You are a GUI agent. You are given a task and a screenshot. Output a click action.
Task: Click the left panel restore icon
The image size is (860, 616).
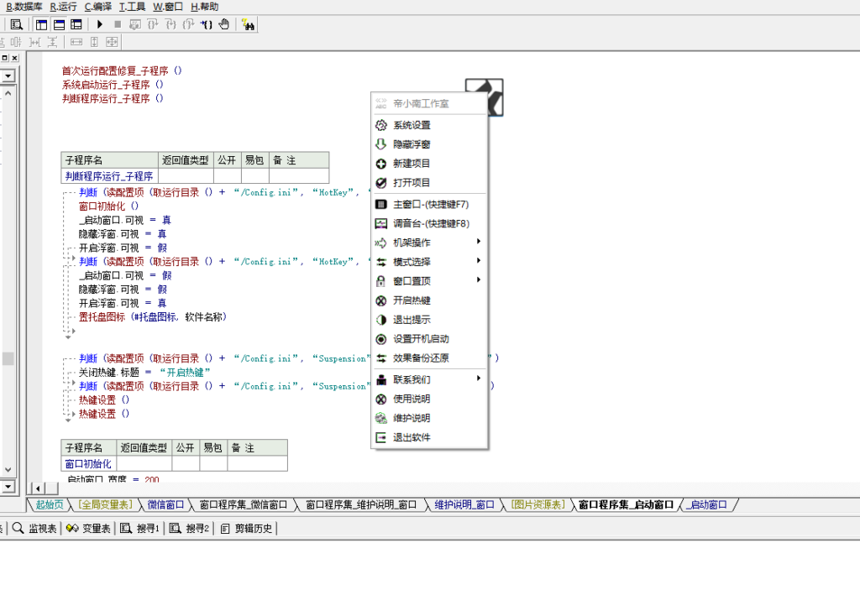[4, 58]
